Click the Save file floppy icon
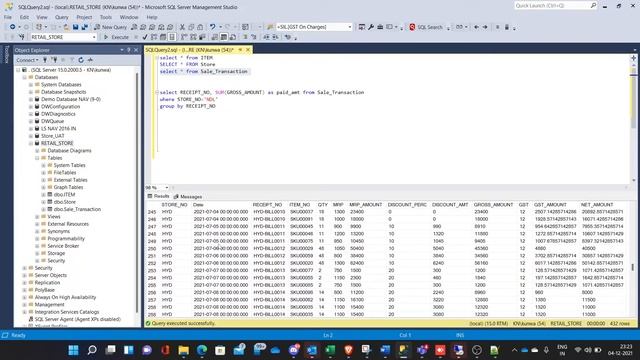 [76, 27]
